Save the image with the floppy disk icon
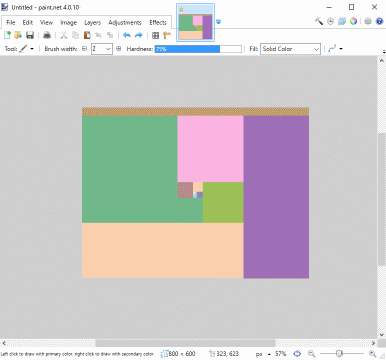The width and height of the screenshot is (386, 360). [x=30, y=35]
